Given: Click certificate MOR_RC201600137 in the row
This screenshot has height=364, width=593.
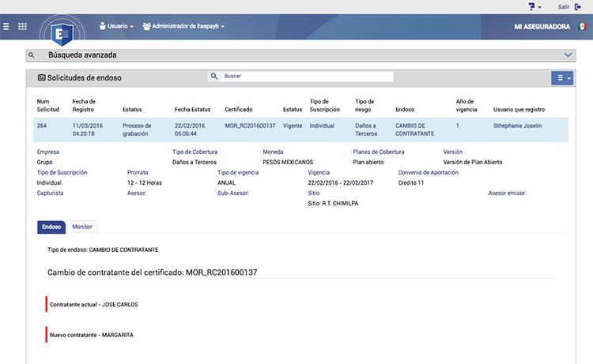Looking at the screenshot, I should 250,126.
